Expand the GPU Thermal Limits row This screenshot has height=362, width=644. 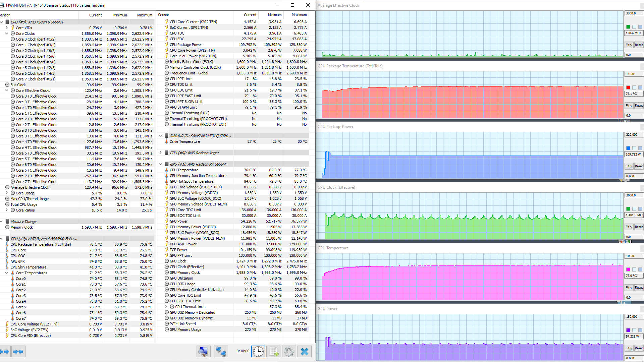click(x=166, y=307)
